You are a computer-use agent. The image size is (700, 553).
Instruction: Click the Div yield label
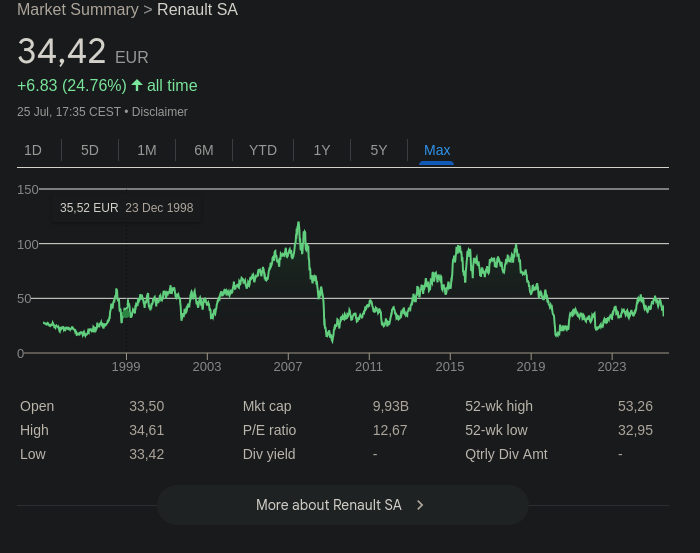pyautogui.click(x=269, y=454)
